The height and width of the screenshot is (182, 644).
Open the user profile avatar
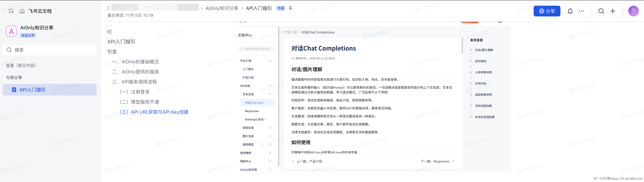pos(633,11)
